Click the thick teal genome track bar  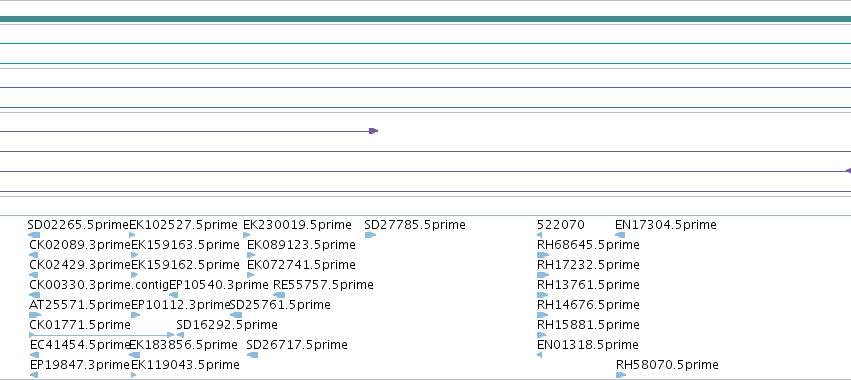pos(426,19)
